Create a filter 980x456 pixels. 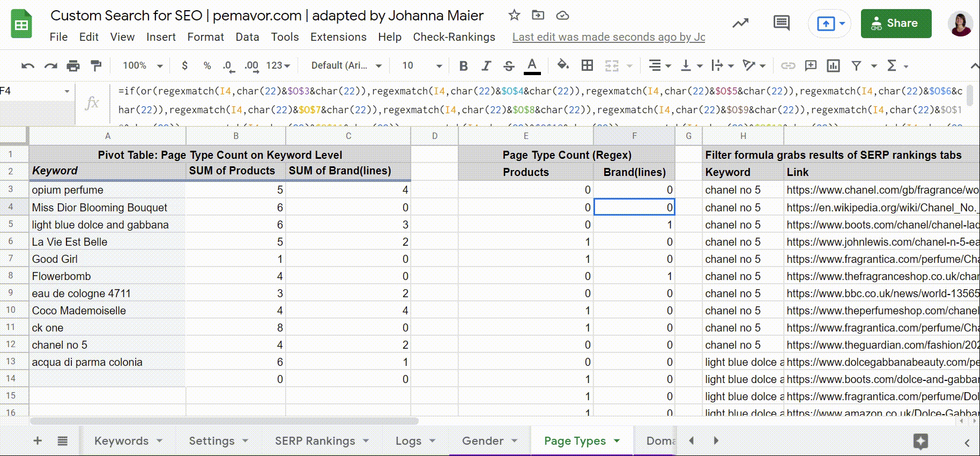(x=857, y=66)
